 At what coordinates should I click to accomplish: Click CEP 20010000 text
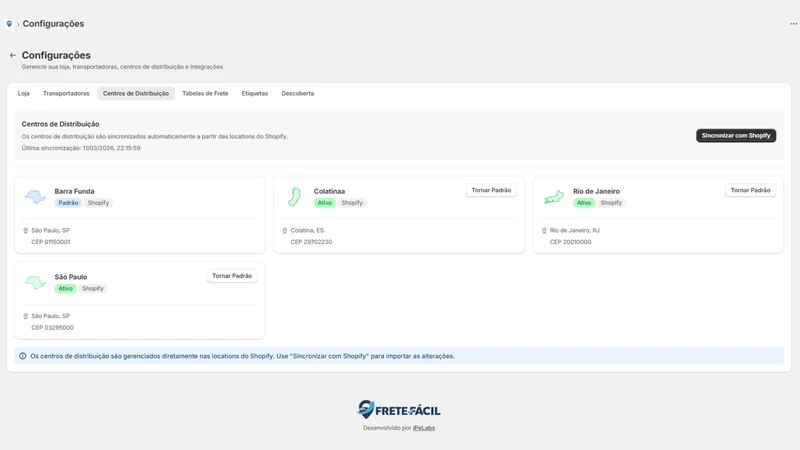pos(570,242)
